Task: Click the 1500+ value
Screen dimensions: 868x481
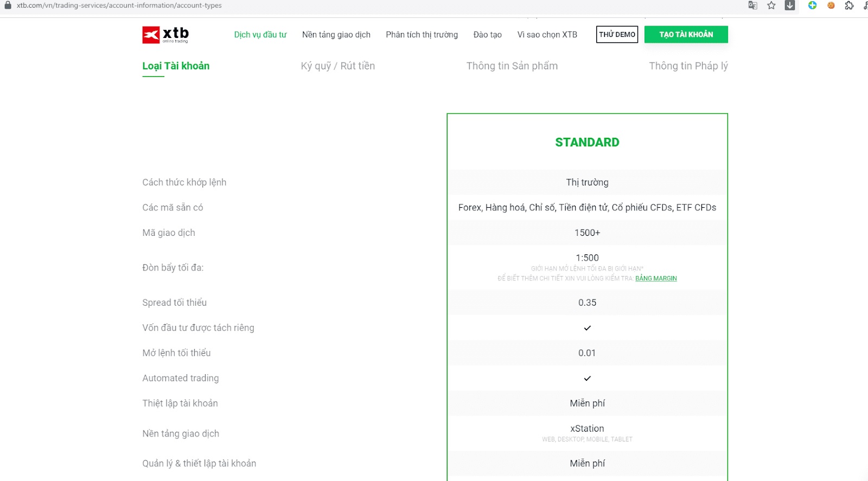Action: pos(587,233)
